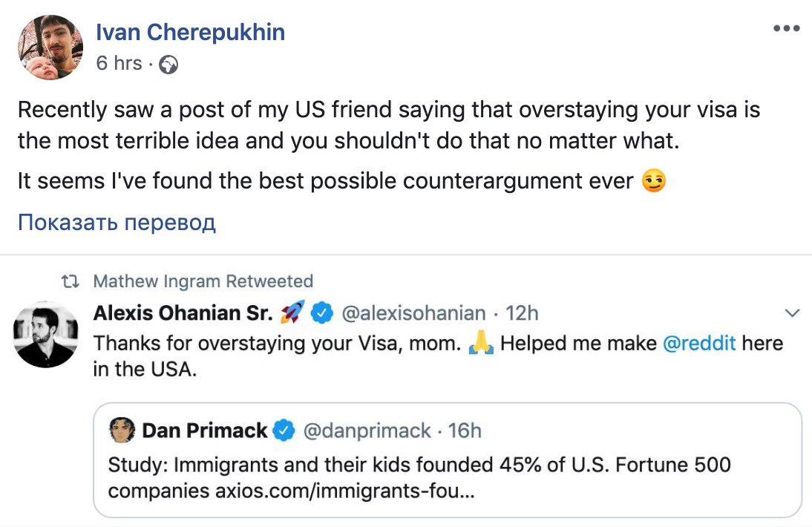Open Ivan Cherepukhin's profile picture
Viewport: 812px width, 527px height.
coord(50,47)
